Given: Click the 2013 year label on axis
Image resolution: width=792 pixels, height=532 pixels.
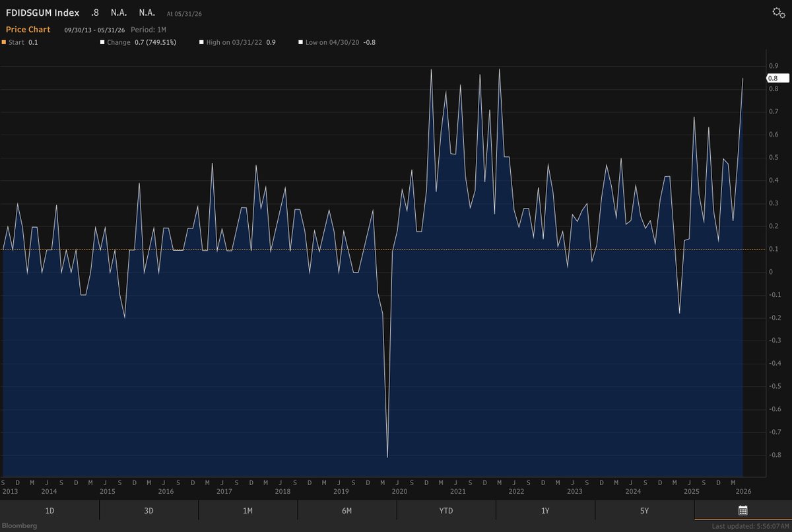Looking at the screenshot, I should click(x=9, y=491).
